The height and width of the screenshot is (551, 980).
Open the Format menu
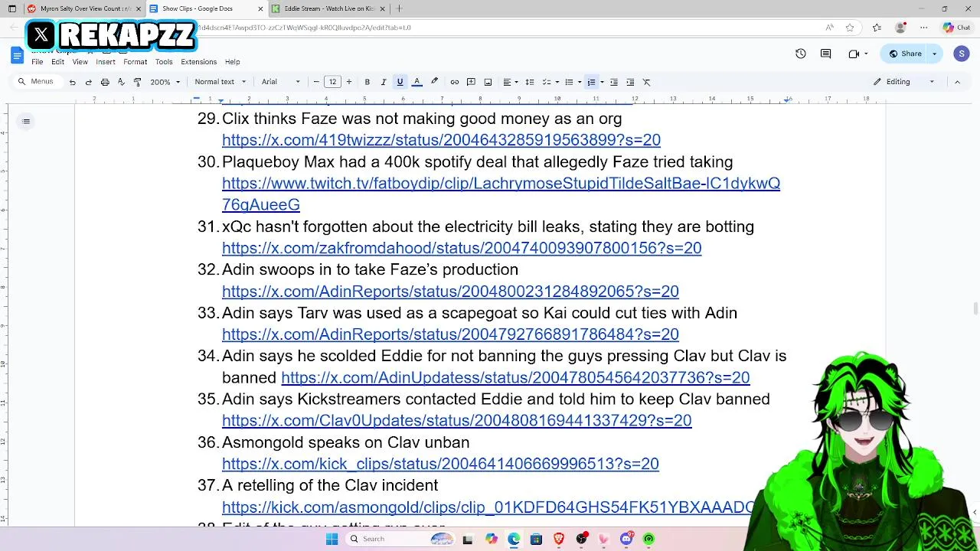click(135, 62)
